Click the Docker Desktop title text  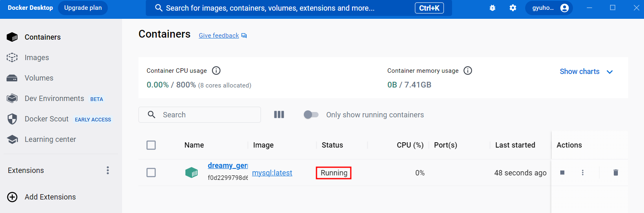(x=30, y=8)
